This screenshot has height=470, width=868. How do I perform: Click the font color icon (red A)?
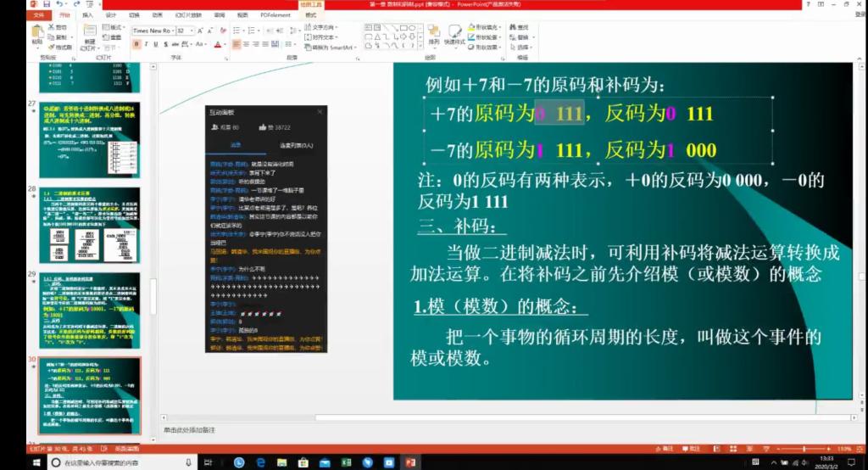click(217, 44)
